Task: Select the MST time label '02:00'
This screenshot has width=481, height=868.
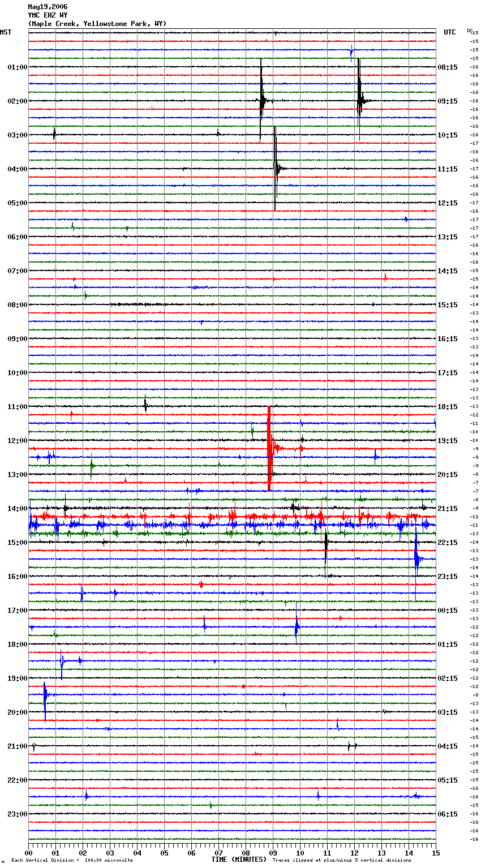Action: point(18,101)
